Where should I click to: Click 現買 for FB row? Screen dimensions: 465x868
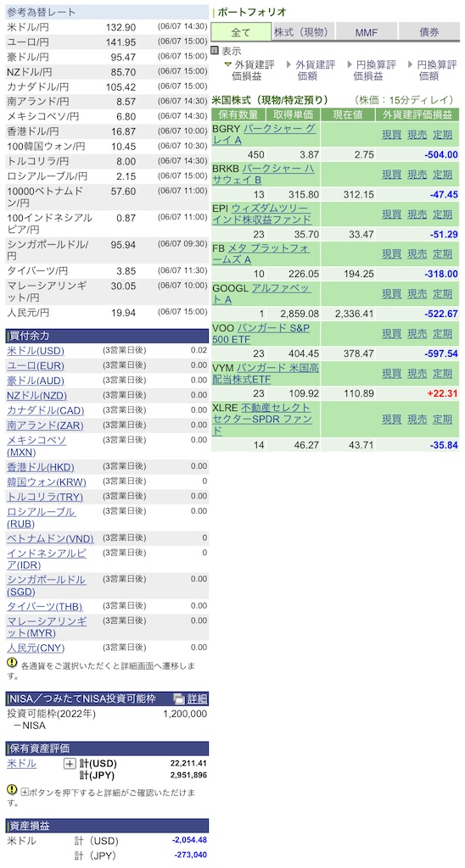[x=392, y=254]
